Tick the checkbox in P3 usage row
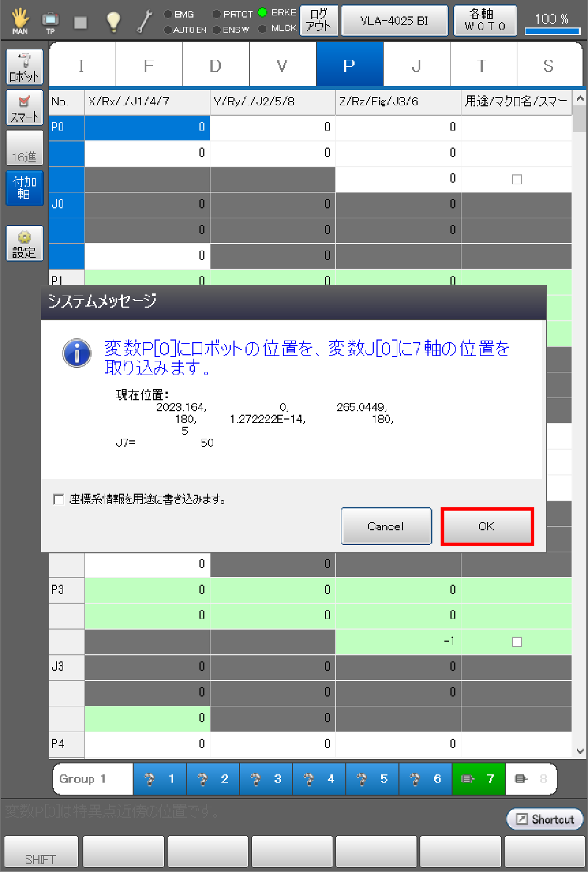 click(517, 642)
